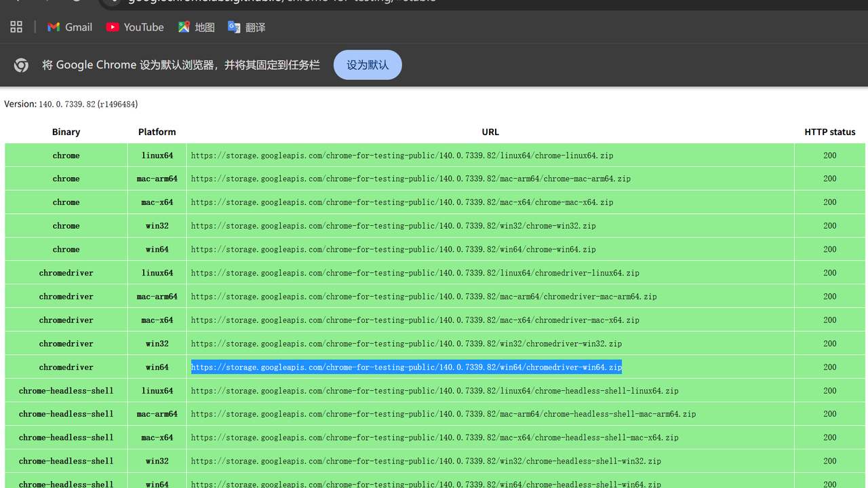
Task: Click the Chrome logo in the default-browser banner
Action: click(x=21, y=64)
